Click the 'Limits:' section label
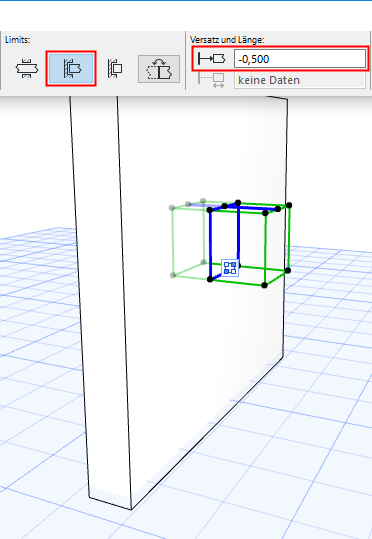The image size is (372, 539). tap(18, 40)
